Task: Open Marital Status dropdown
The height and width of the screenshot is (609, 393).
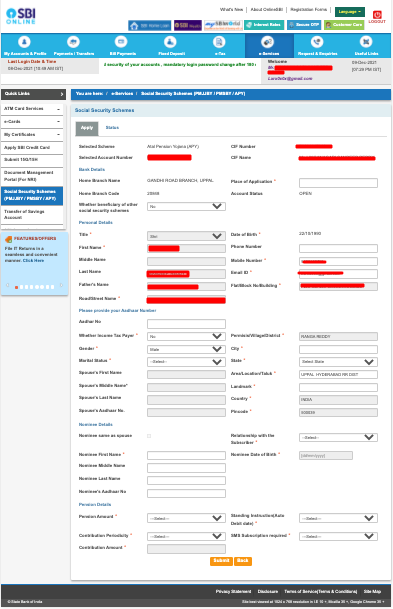Action: (186, 362)
